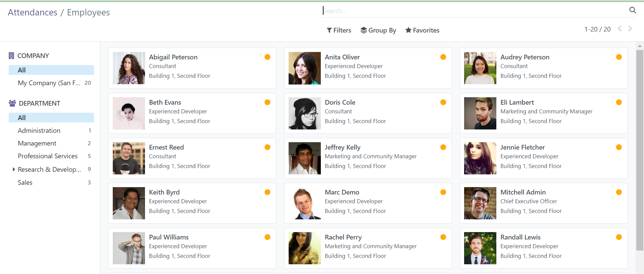644x274 pixels.
Task: Filter by Professional Services department
Action: tap(48, 156)
